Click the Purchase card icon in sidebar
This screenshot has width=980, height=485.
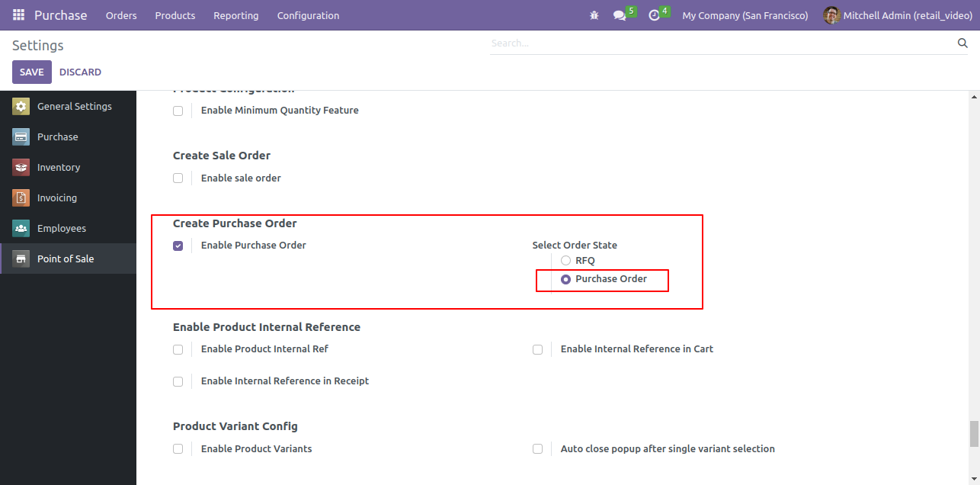point(21,137)
